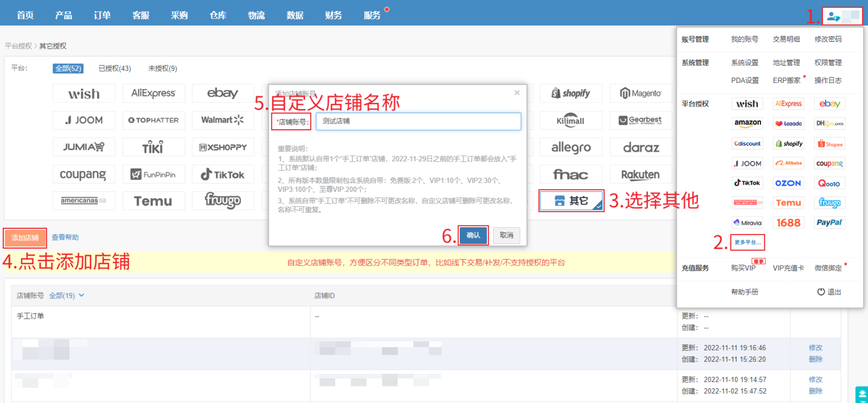This screenshot has width=868, height=403.
Task: Close the 添加店铺账号 dialog
Action: click(517, 93)
